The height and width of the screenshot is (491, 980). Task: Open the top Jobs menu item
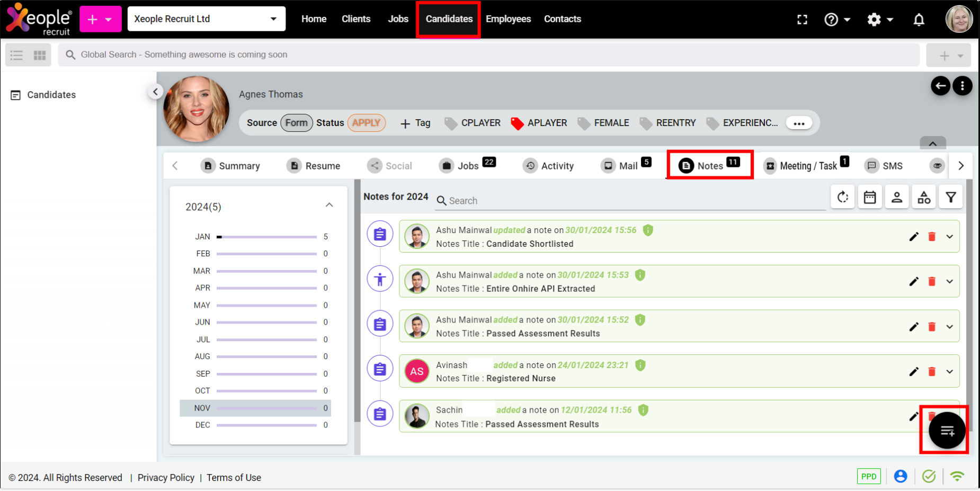coord(398,19)
